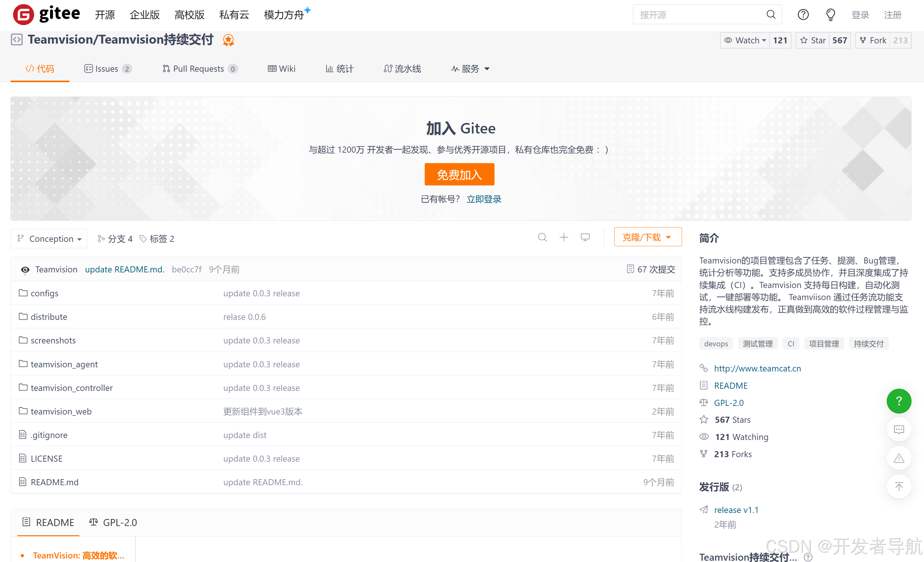Click the search magnifier icon in the file toolbar
Image resolution: width=924 pixels, height=562 pixels.
pyautogui.click(x=542, y=237)
